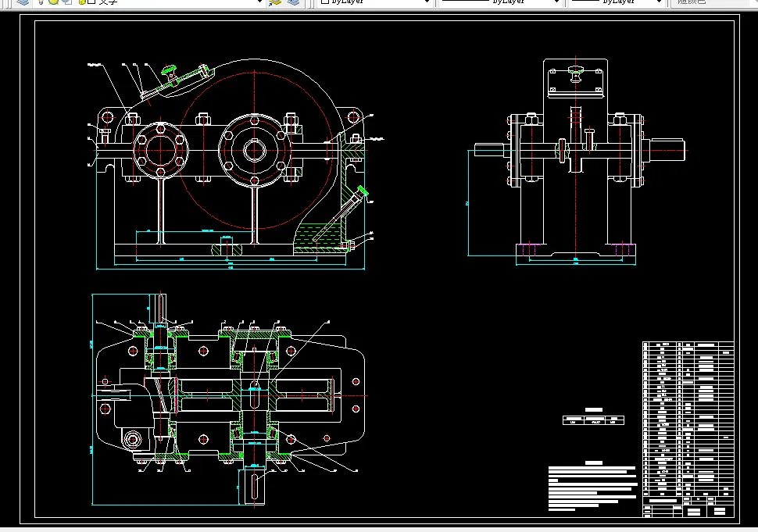Select the green oil dipstick in front view
The image size is (758, 532).
[x=338, y=215]
